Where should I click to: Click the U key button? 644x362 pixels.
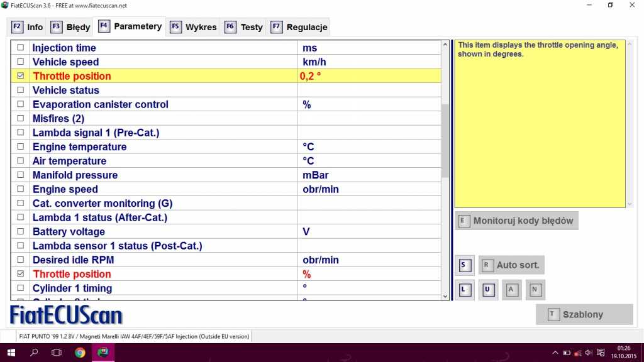(x=487, y=290)
